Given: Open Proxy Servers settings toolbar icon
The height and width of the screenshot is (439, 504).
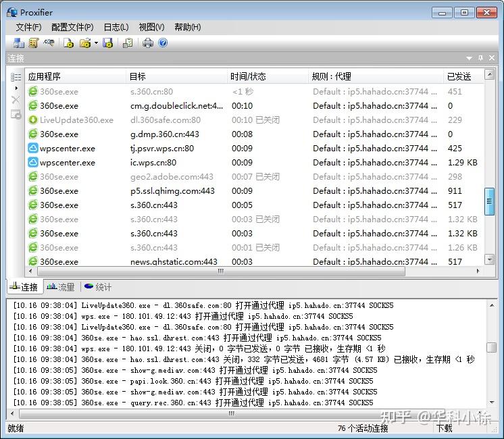Looking at the screenshot, I should coord(18,43).
